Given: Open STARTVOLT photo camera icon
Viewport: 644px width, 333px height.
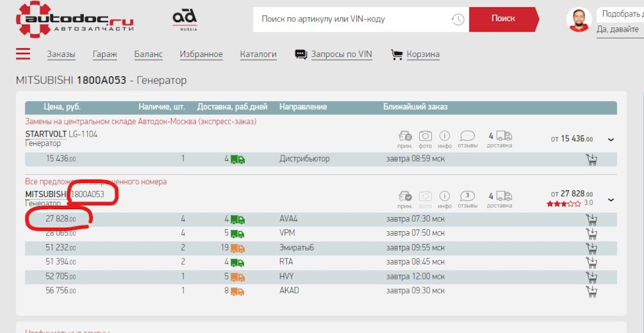Looking at the screenshot, I should pos(425,136).
